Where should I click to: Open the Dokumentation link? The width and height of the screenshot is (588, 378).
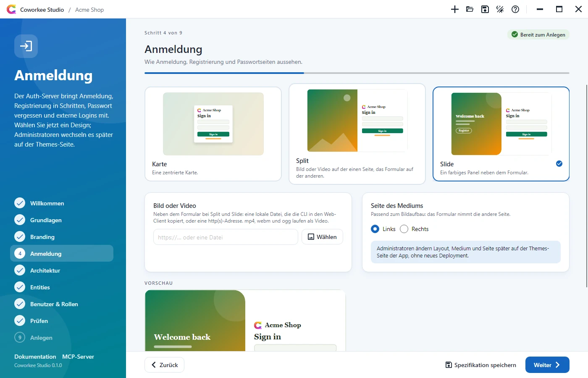[x=35, y=357]
